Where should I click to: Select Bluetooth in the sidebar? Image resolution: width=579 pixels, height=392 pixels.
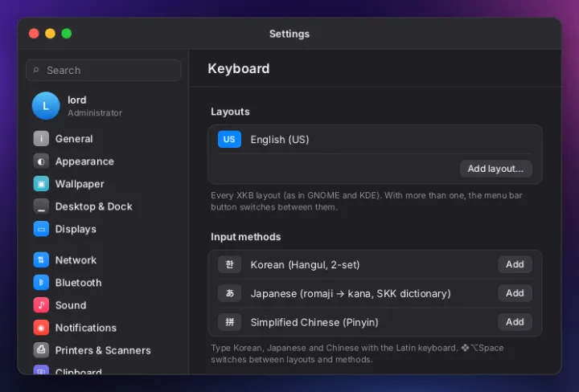(x=104, y=283)
